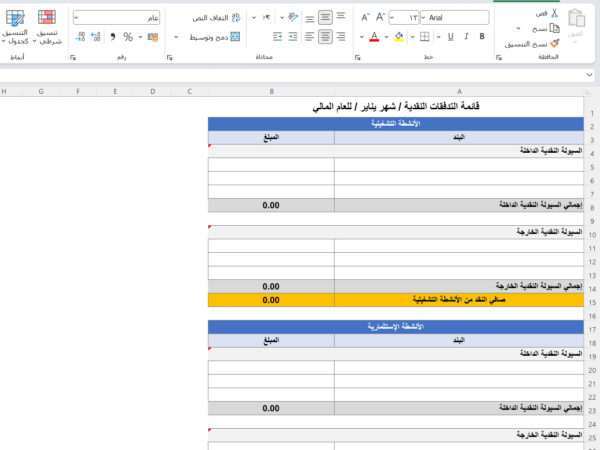
Task: Expand the Copy options dropdown arrow
Action: coord(518,28)
